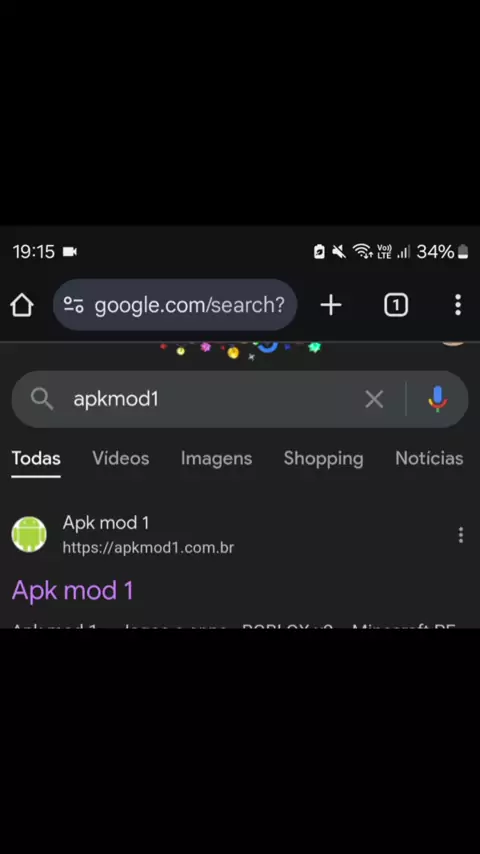This screenshot has height=854, width=480.
Task: Select the Todas results tab
Action: 36,459
